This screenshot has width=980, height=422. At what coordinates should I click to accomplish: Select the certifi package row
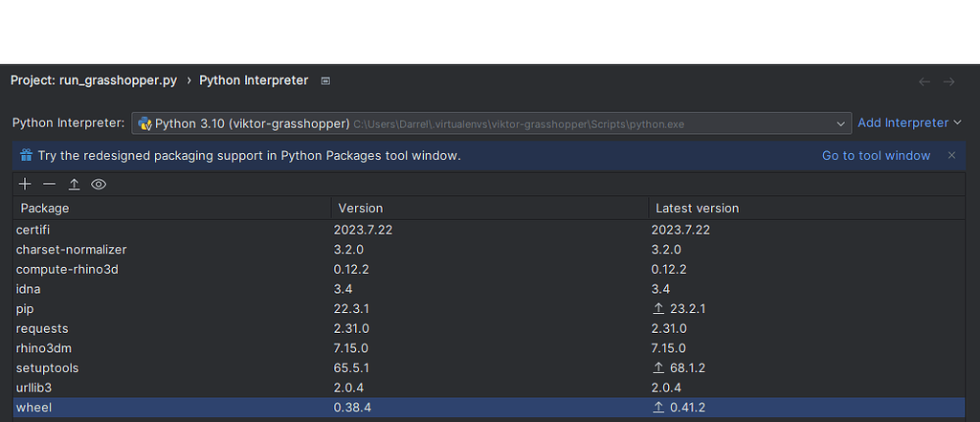489,230
